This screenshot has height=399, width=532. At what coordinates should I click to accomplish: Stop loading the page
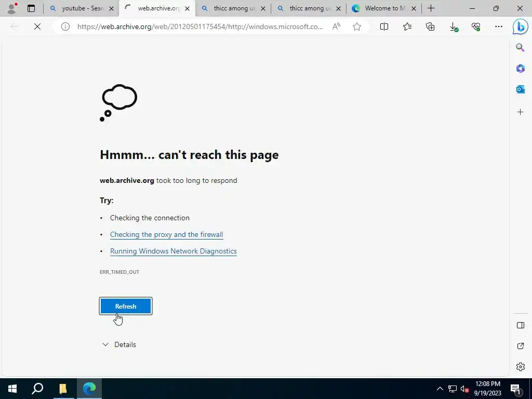[x=37, y=26]
